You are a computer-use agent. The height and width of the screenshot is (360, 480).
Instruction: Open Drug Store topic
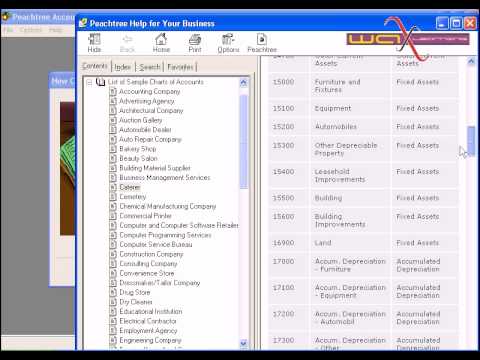point(135,292)
